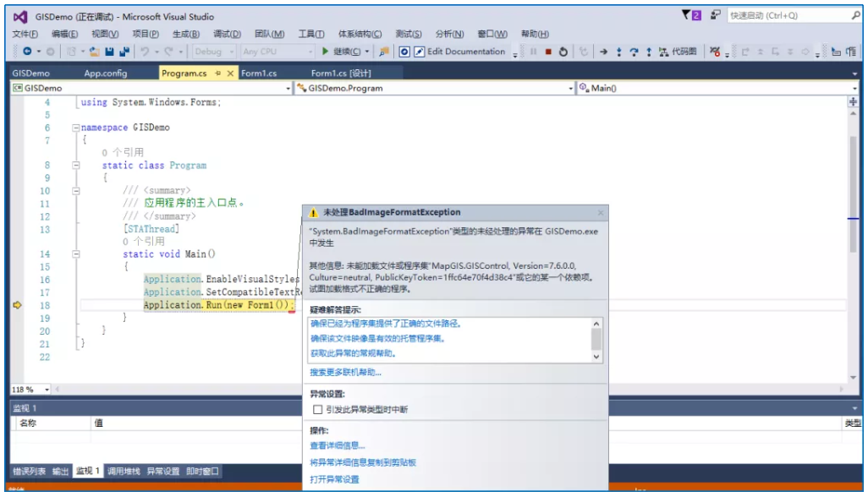Collapse the static void Main() block
This screenshot has width=868, height=497.
(75, 254)
